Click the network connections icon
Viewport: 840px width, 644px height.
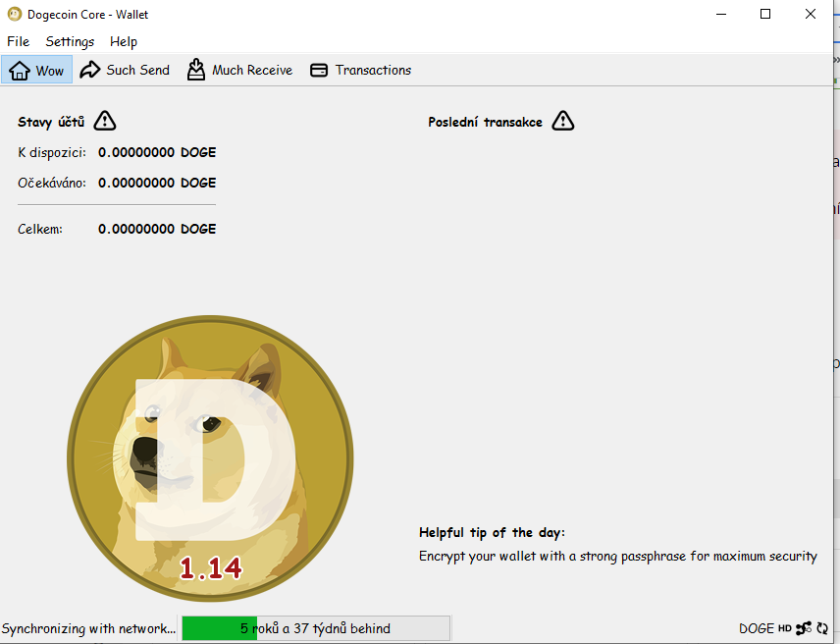pos(804,628)
